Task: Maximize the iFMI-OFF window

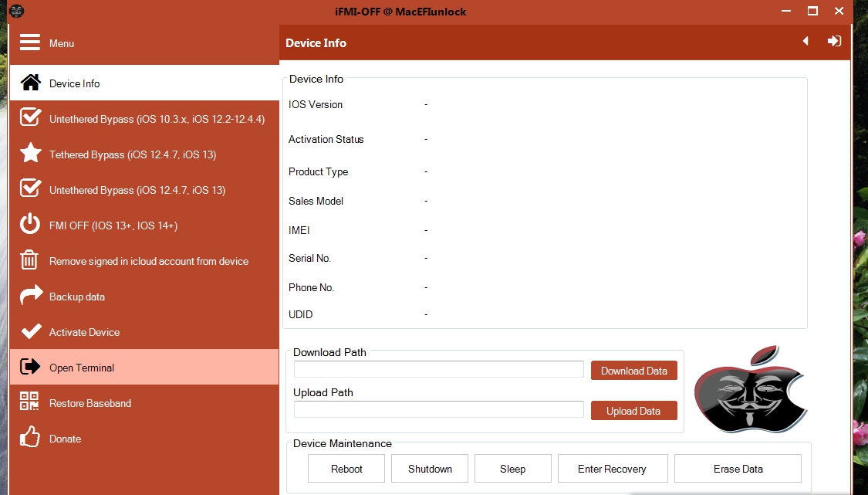Action: coord(812,11)
